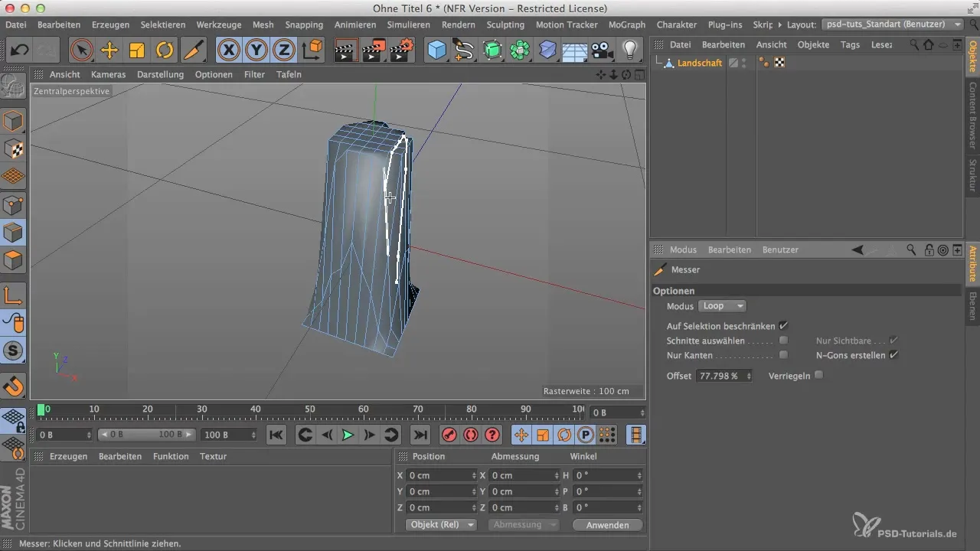Activate the Knife tool icon in toolbar
980x551 pixels.
click(x=192, y=51)
